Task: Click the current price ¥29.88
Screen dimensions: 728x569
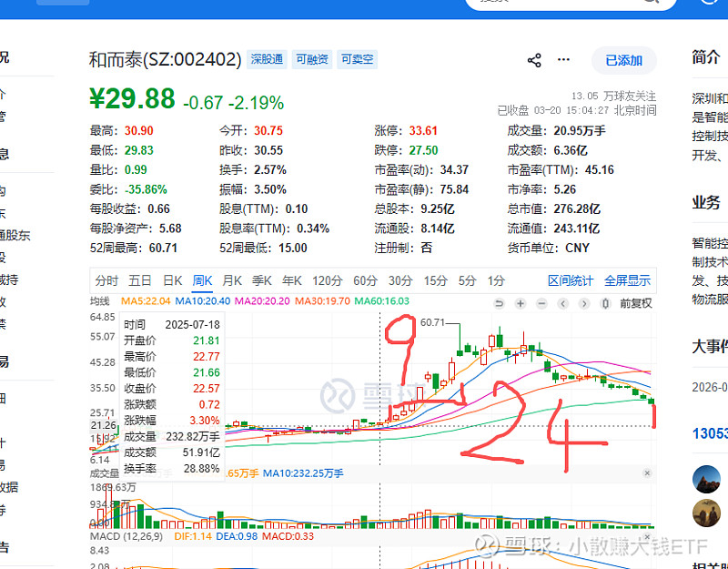Action: (x=132, y=98)
